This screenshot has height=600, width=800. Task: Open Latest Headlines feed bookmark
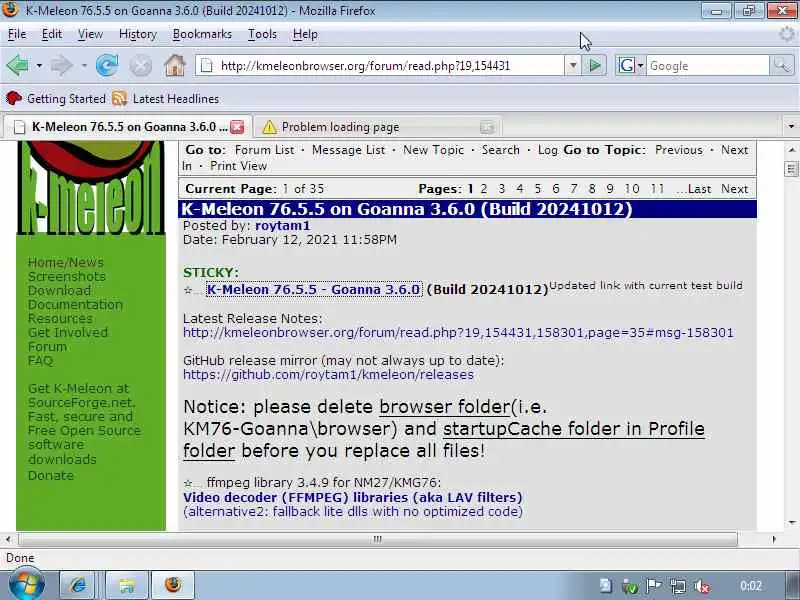(x=166, y=98)
